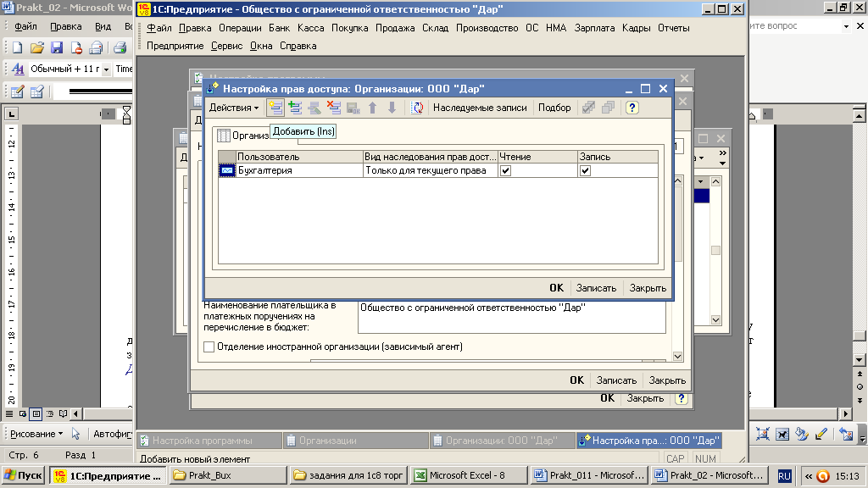This screenshot has height=488, width=868.
Task: Check Отделение иностранной организации checkbox
Action: coord(209,347)
